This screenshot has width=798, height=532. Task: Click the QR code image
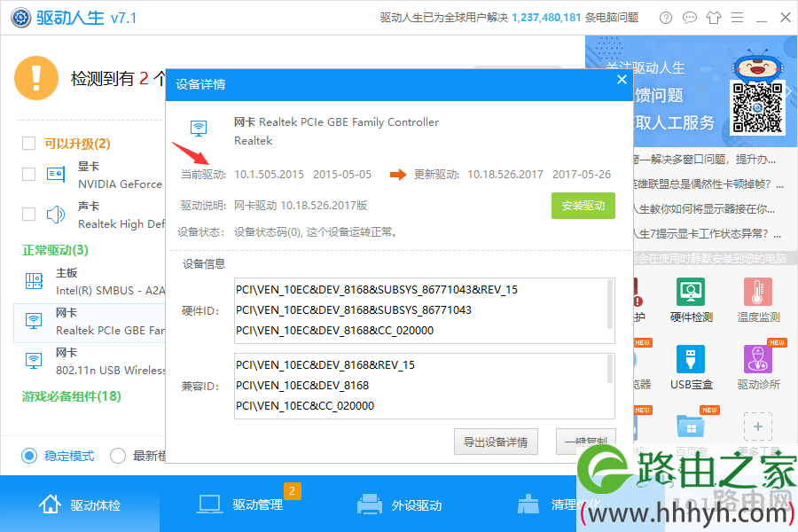(x=757, y=107)
